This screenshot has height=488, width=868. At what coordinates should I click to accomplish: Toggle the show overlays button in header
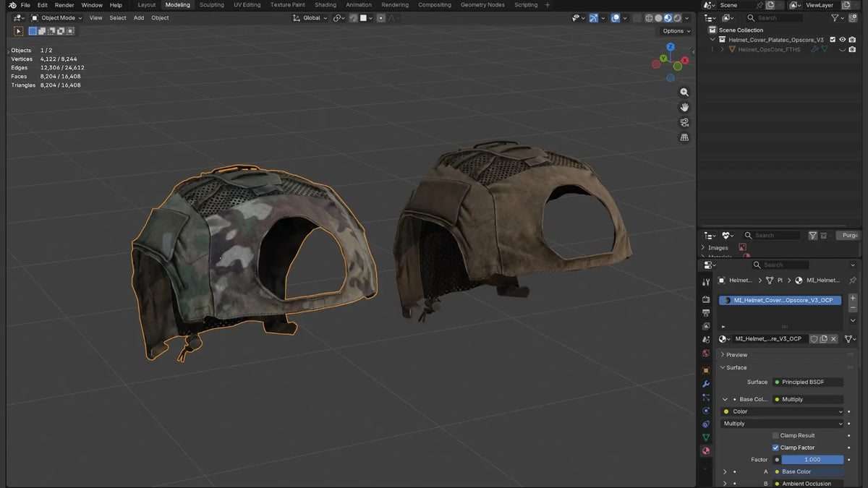point(615,18)
